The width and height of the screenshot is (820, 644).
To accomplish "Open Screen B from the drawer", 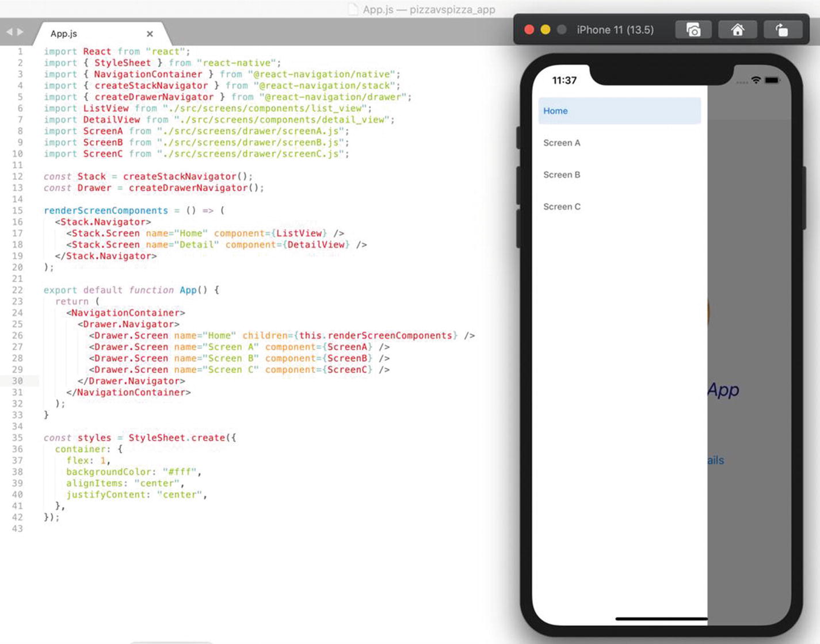I will (619, 175).
